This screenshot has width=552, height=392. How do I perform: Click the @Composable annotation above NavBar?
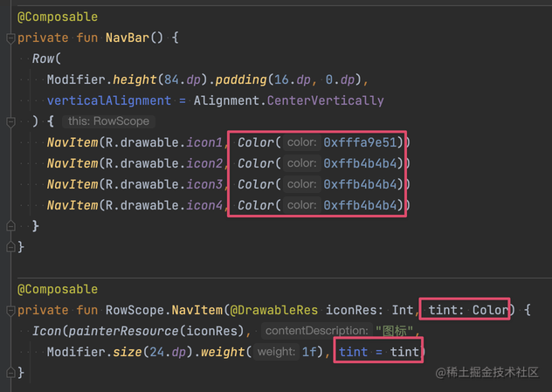click(x=58, y=17)
